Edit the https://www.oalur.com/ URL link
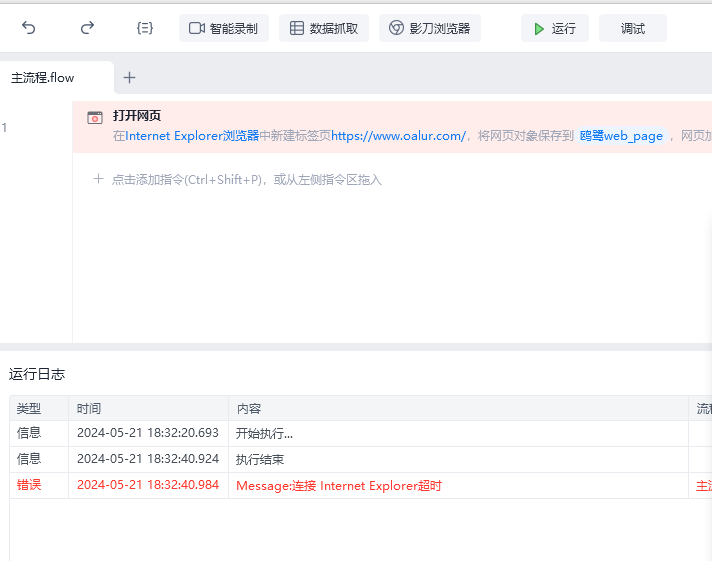 pyautogui.click(x=398, y=136)
